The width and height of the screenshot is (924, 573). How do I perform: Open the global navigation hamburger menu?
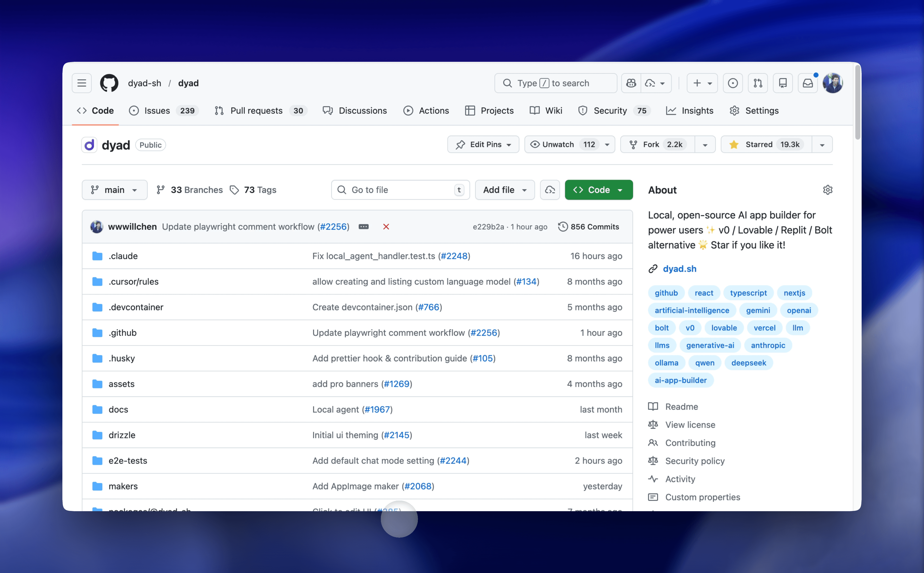[81, 83]
